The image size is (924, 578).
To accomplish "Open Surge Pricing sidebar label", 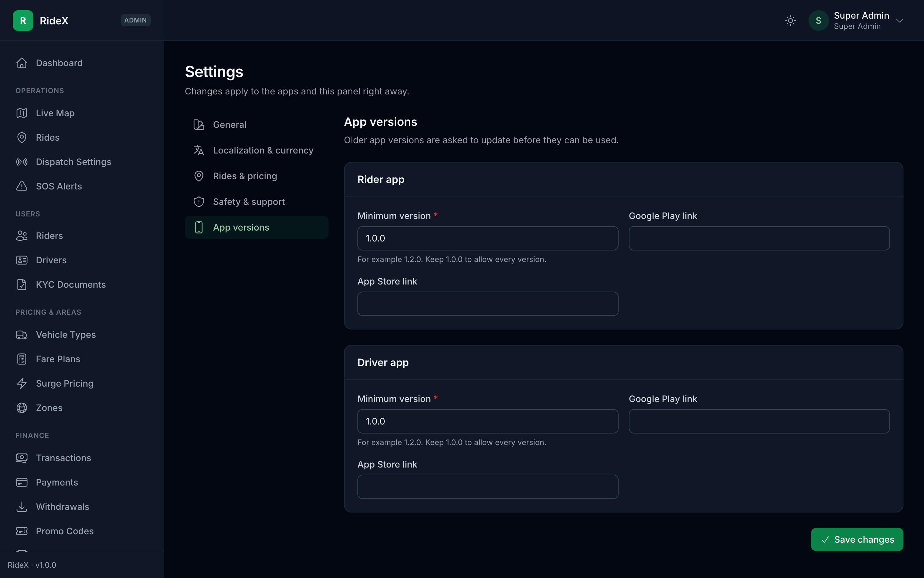I will click(x=64, y=383).
